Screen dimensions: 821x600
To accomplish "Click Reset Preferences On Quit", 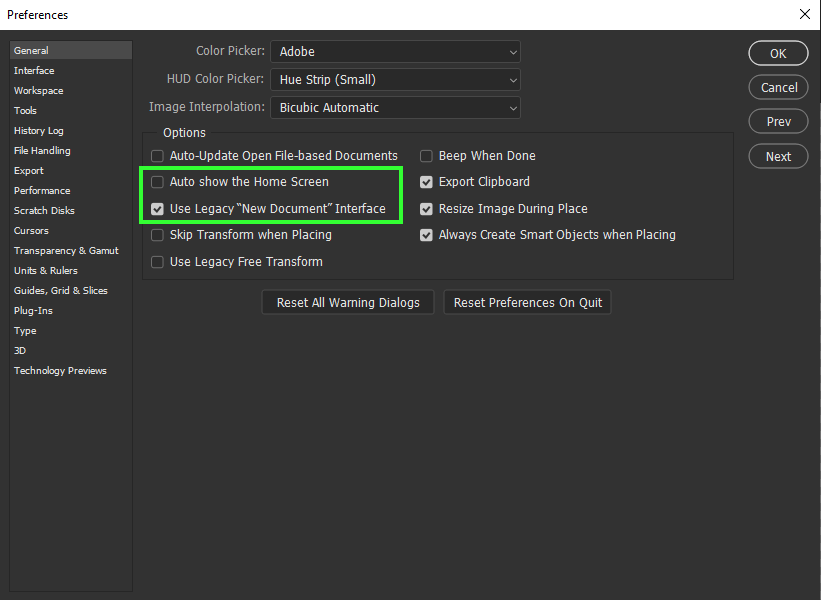I will [x=527, y=302].
